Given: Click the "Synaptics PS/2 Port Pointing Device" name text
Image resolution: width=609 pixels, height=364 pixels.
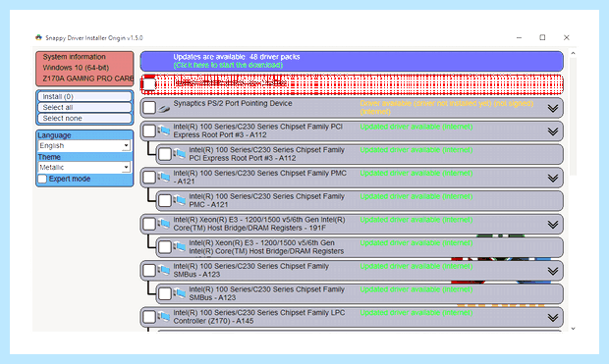Looking at the screenshot, I should (233, 103).
